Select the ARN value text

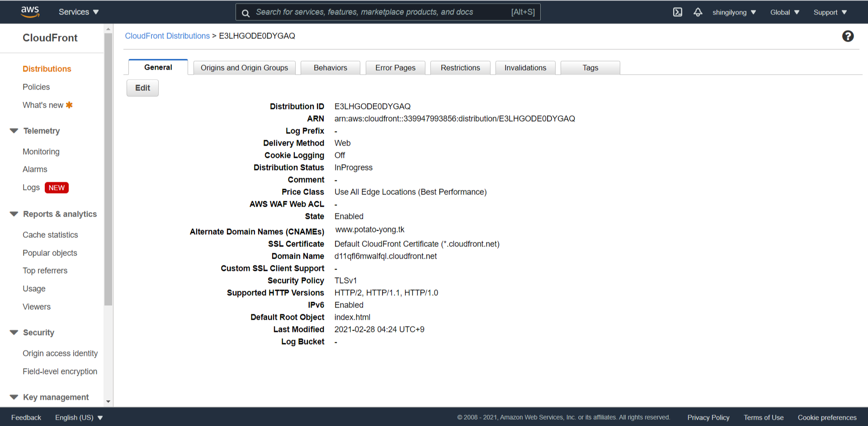coord(455,118)
